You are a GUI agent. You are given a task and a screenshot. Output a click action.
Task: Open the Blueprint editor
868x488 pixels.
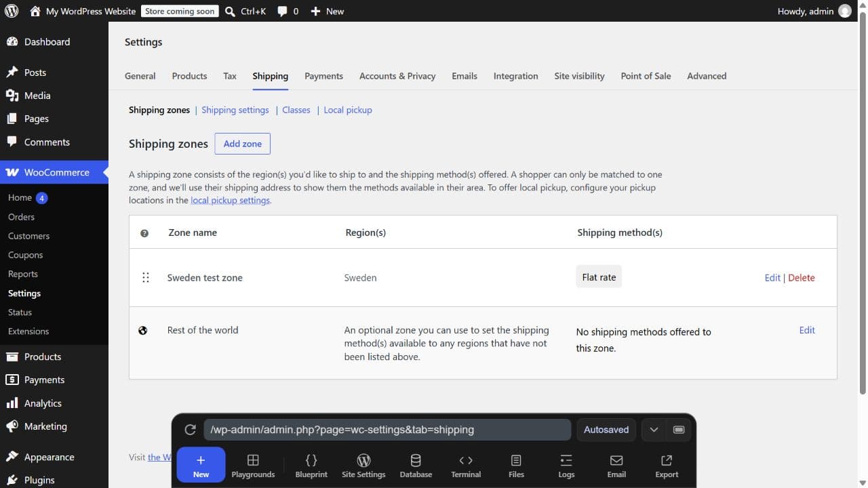(311, 466)
